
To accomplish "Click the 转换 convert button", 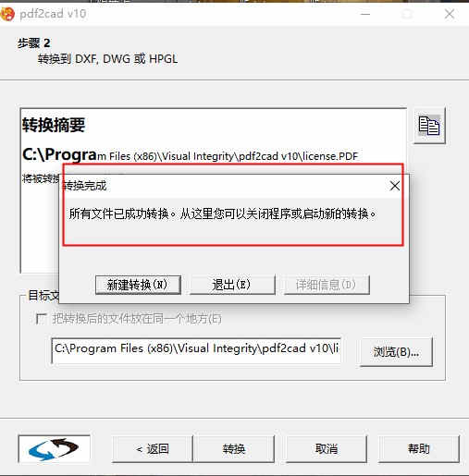I will 234,449.
